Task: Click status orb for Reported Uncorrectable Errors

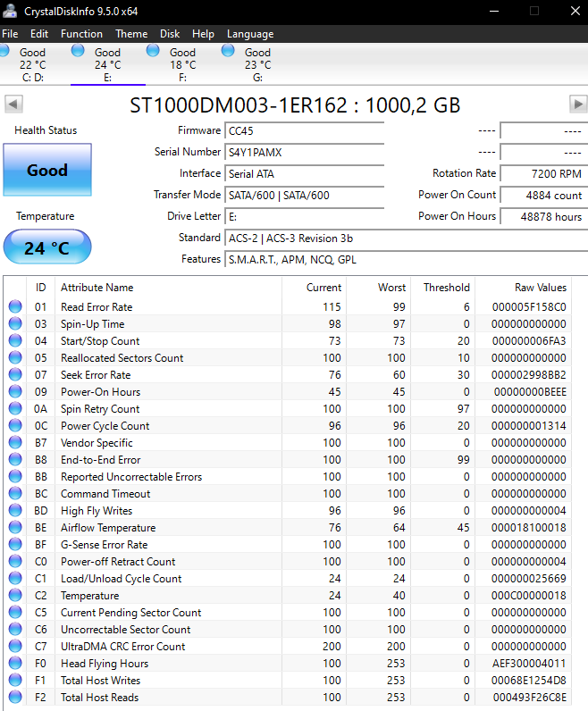Action: coord(15,477)
